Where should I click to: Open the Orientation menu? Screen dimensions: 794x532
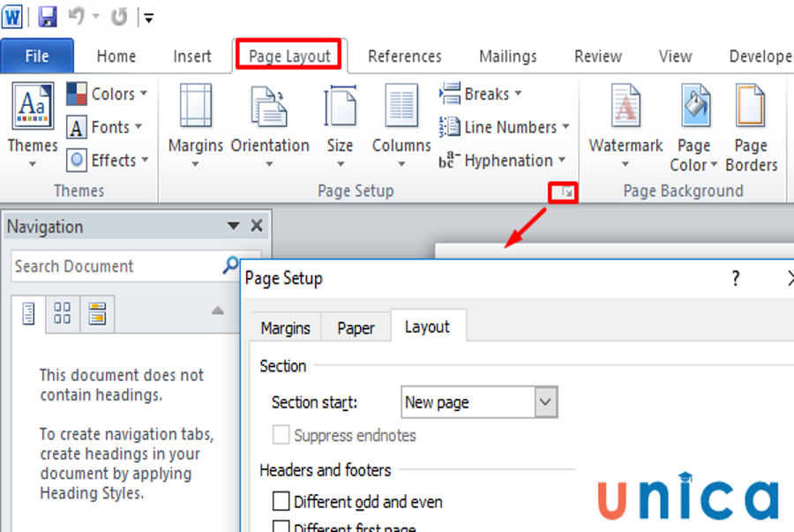point(269,125)
